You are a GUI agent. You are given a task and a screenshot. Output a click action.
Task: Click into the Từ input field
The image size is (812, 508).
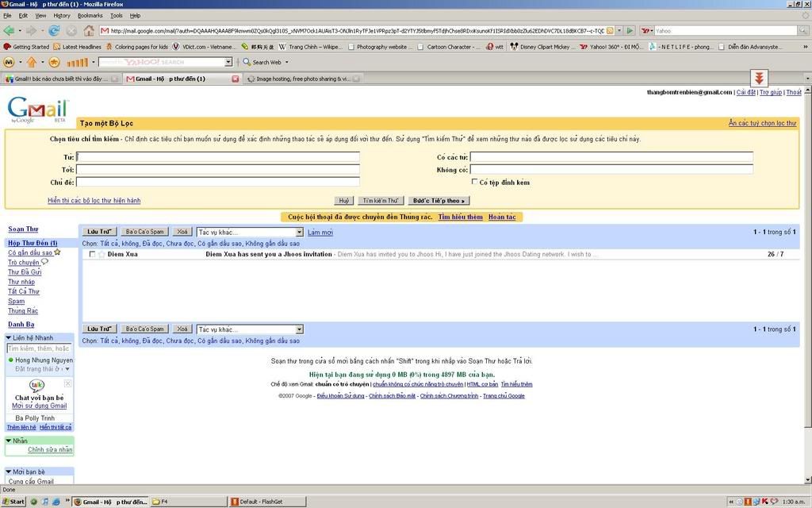218,156
